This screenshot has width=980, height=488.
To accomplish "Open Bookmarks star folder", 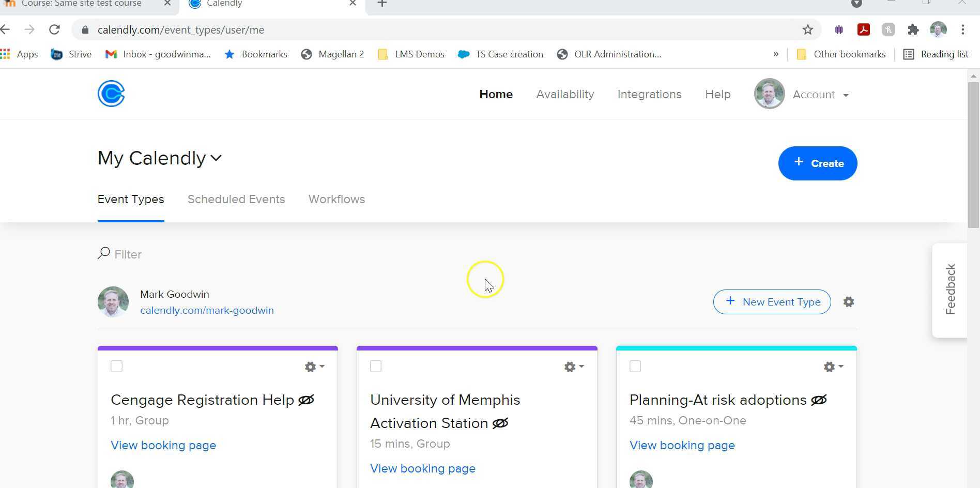I will coord(256,54).
